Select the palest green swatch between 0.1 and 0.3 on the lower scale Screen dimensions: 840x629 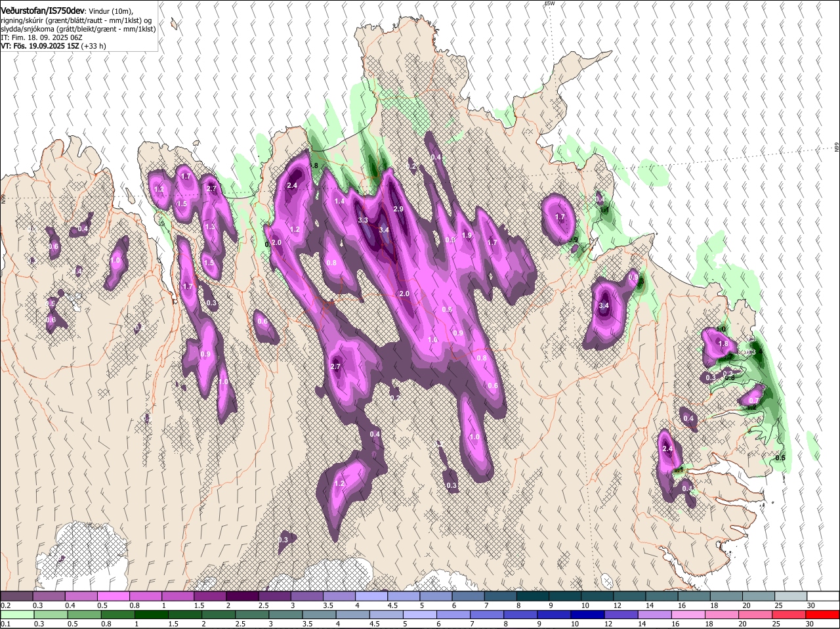(17, 615)
